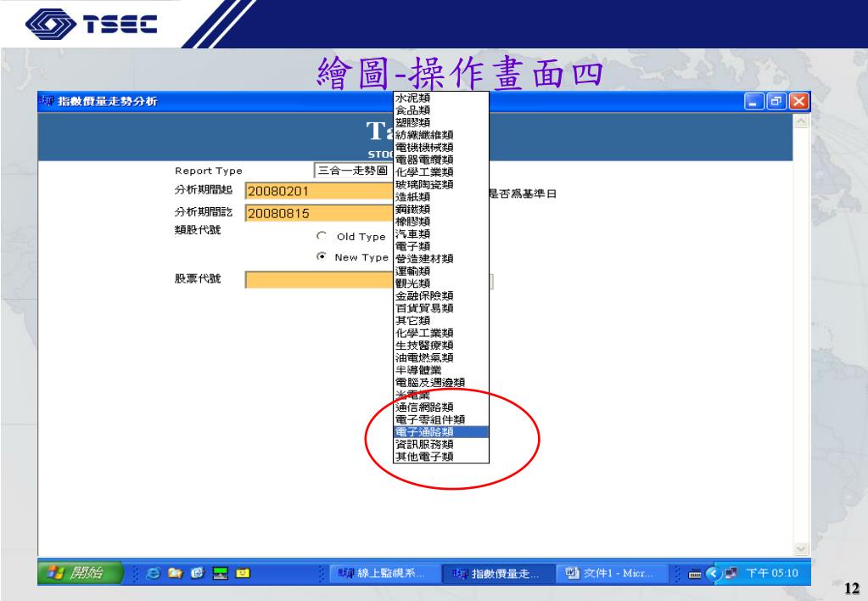Open the Report Type 三合一走勢圖 combo box
868x601 pixels.
pyautogui.click(x=353, y=170)
